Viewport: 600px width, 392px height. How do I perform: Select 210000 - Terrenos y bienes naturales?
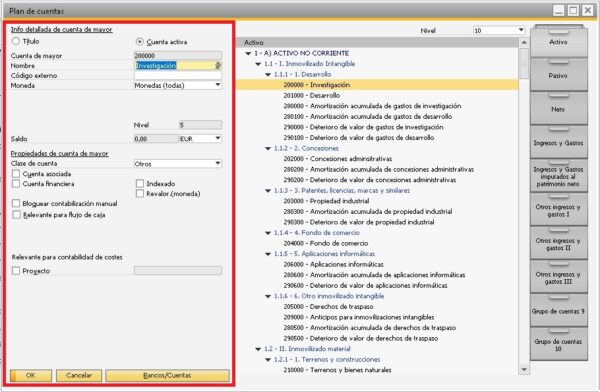click(x=338, y=370)
